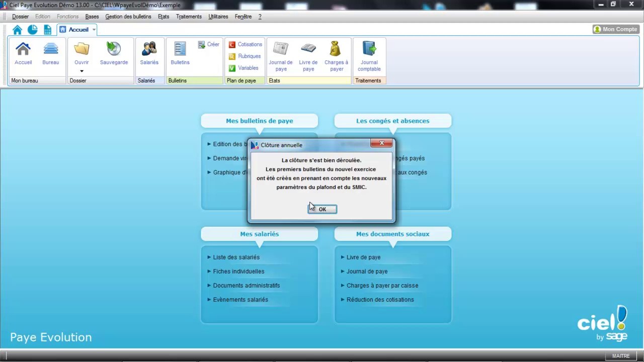Screen dimensions: 644x362
Task: Open the Utilitaires menu
Action: (218, 17)
